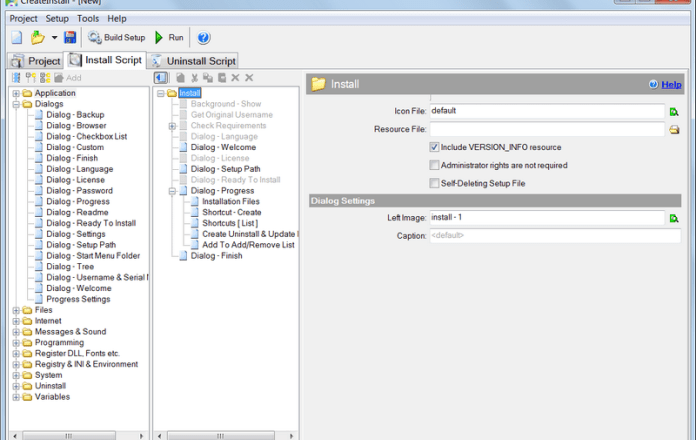Open the Help link in Install header
Screen dimensions: 696x440
tap(671, 84)
